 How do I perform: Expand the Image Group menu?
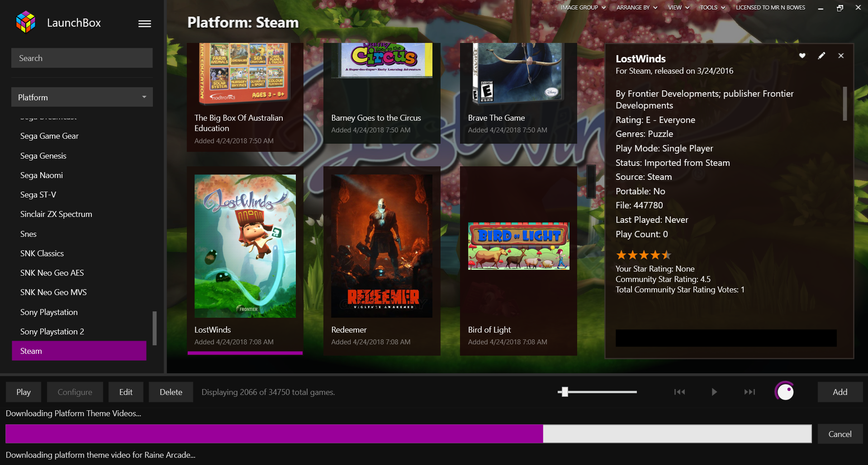(583, 7)
